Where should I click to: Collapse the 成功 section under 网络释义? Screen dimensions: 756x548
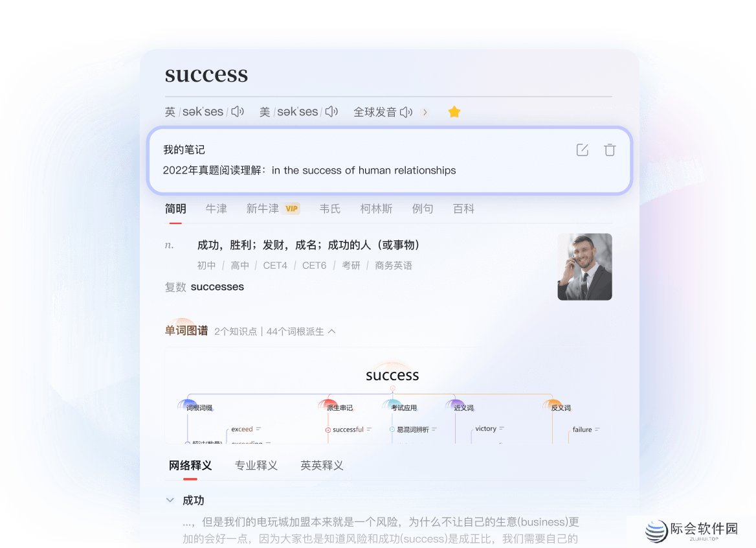click(x=169, y=500)
